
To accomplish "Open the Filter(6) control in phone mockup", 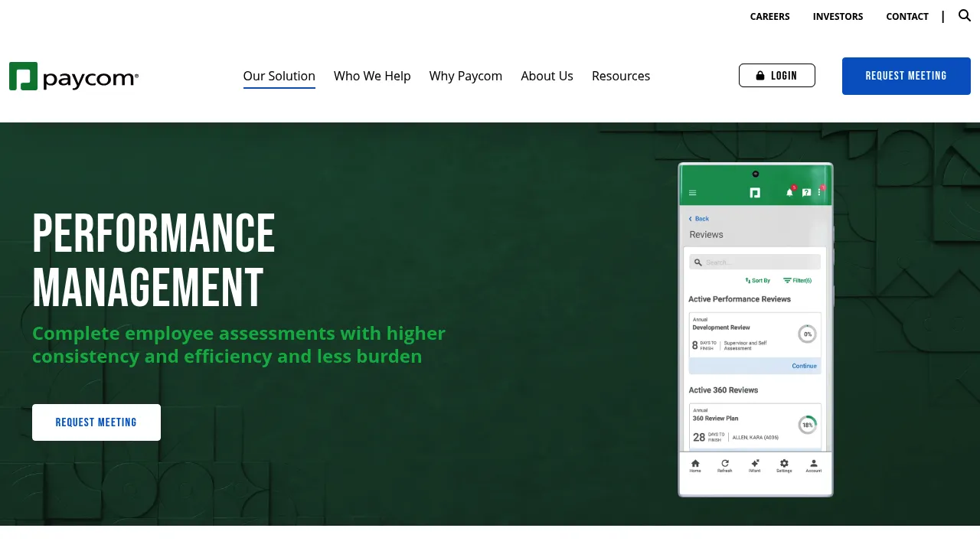I will [x=797, y=281].
